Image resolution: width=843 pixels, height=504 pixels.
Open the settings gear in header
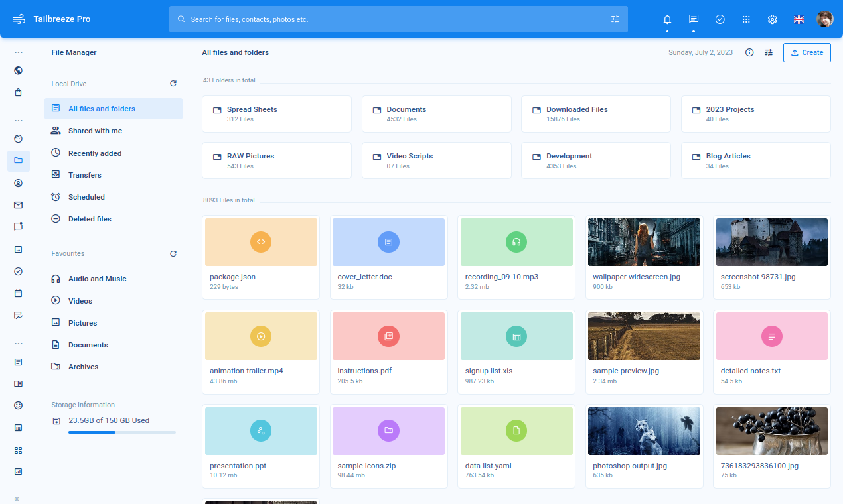coord(773,19)
